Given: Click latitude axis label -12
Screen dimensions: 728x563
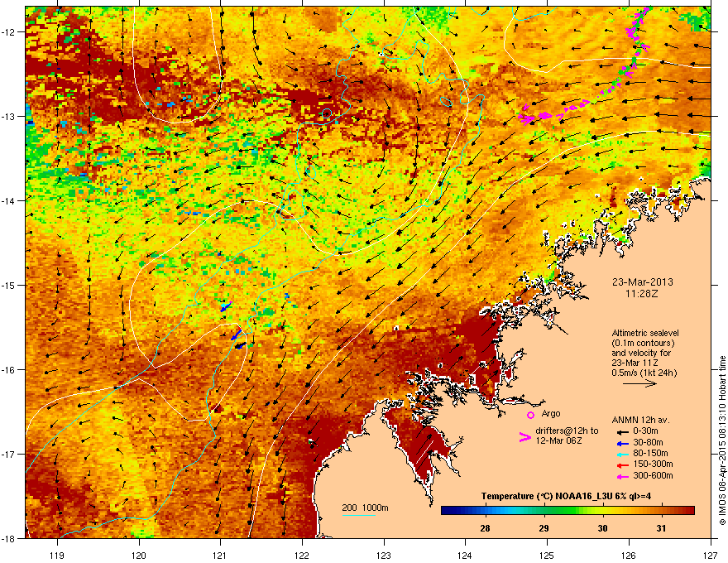Looking at the screenshot, I should [8, 32].
